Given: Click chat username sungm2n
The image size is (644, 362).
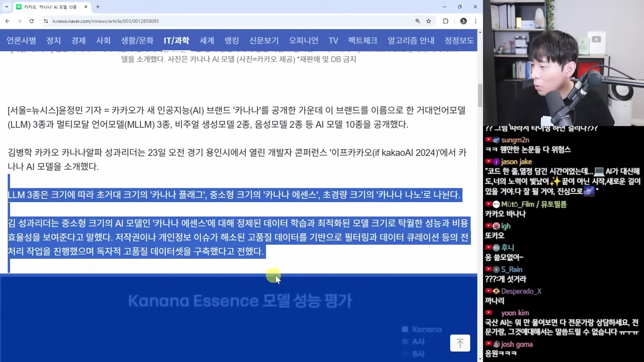Looking at the screenshot, I should tap(515, 140).
